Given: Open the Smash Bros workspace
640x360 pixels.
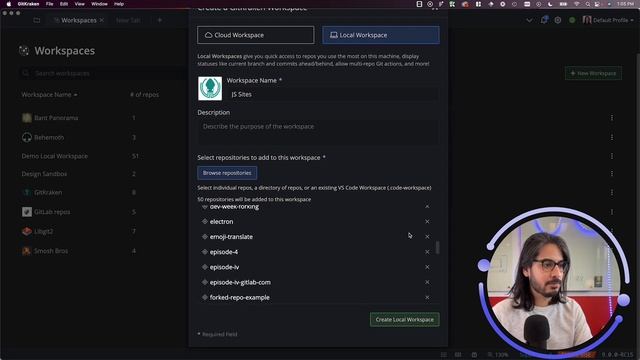Looking at the screenshot, I should pos(51,251).
